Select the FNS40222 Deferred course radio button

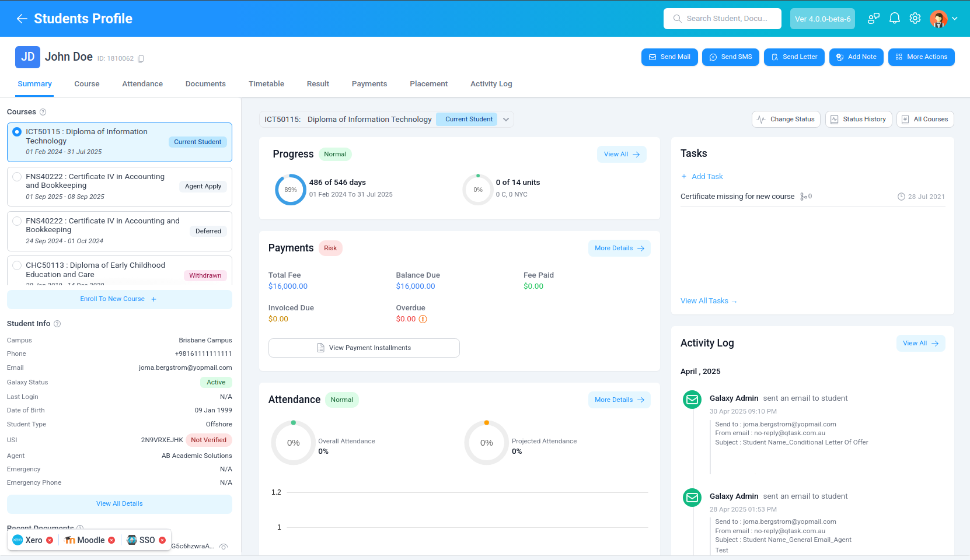[17, 221]
